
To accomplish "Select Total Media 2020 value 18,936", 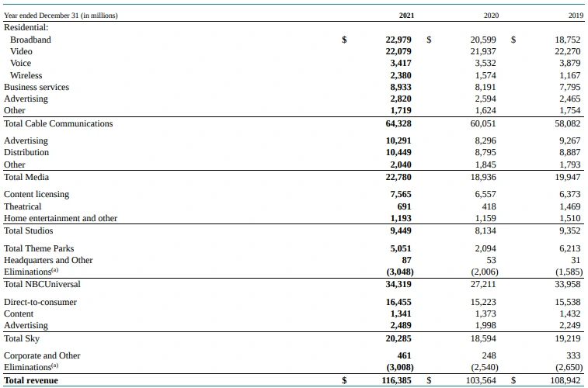I will pos(483,177).
